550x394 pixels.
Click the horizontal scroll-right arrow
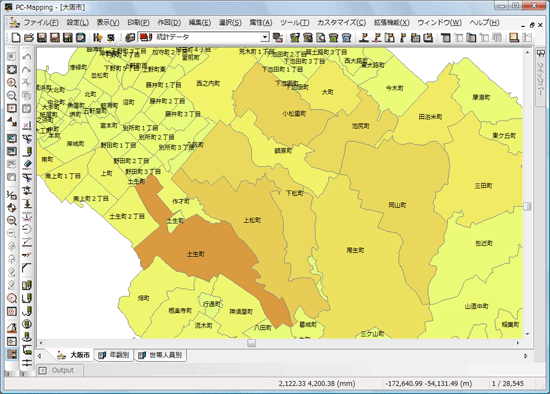coord(518,343)
